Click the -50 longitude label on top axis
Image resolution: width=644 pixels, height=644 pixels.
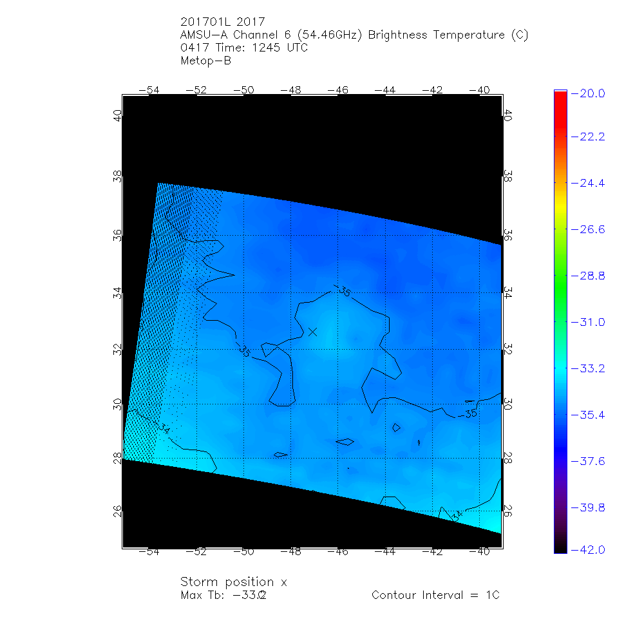tap(243, 90)
